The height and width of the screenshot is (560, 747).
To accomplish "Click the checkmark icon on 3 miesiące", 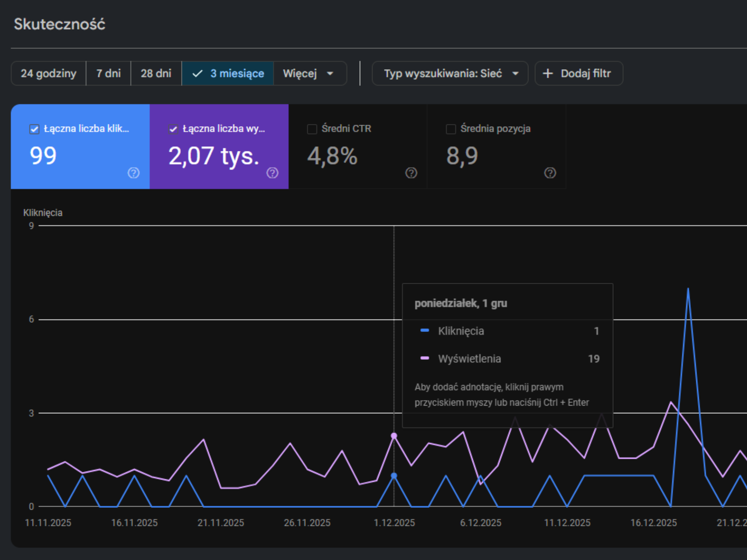I will [x=197, y=73].
